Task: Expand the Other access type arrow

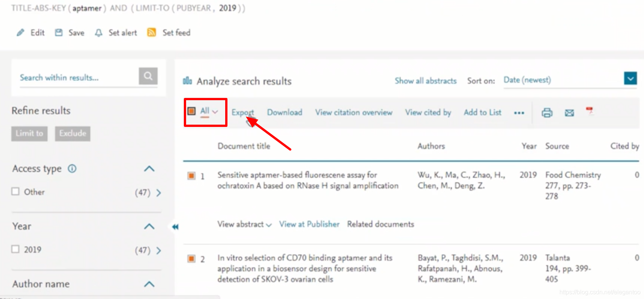Action: [x=159, y=193]
